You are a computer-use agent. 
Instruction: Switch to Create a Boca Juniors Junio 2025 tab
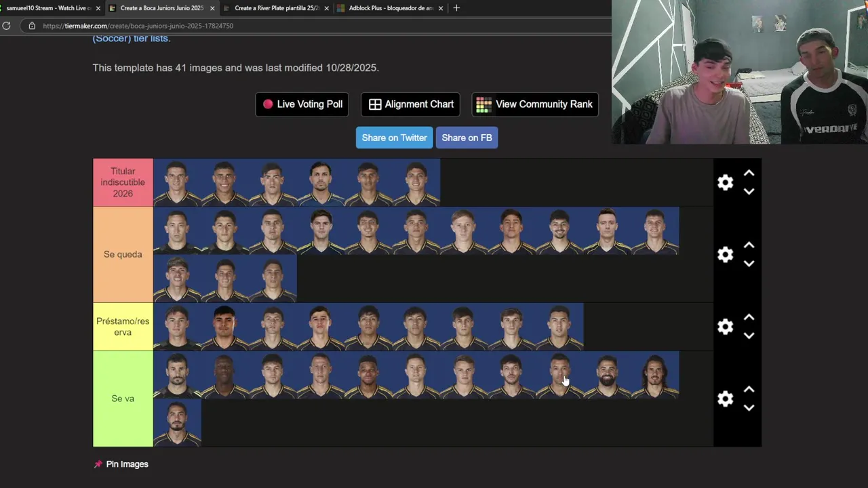pyautogui.click(x=161, y=8)
